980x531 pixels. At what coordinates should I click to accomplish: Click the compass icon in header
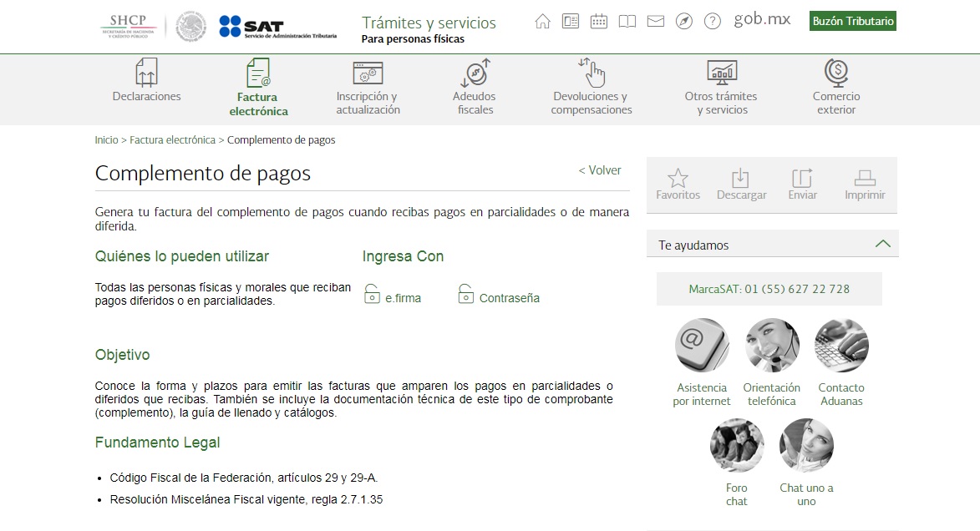tap(684, 22)
